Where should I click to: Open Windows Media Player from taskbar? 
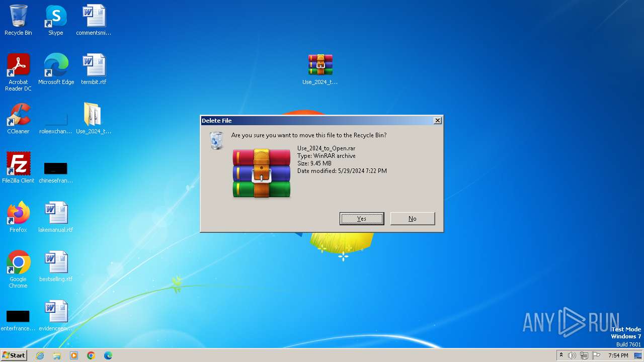click(74, 355)
